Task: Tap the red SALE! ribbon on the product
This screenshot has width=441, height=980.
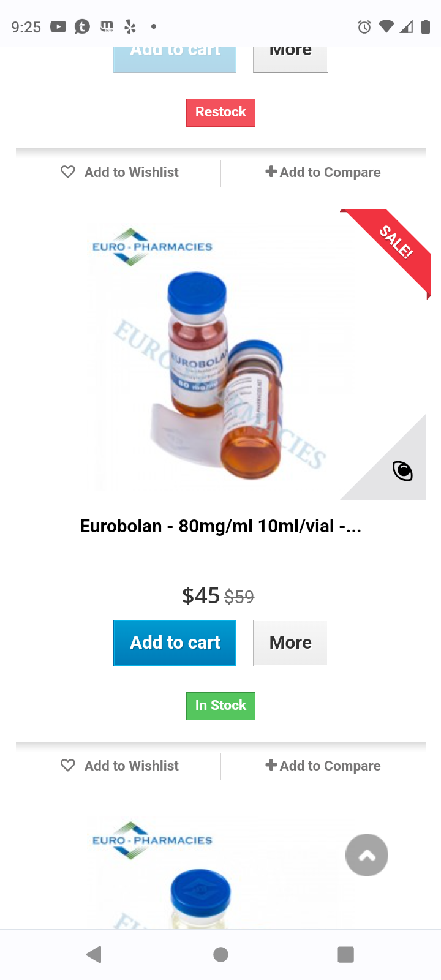Action: 392,247
